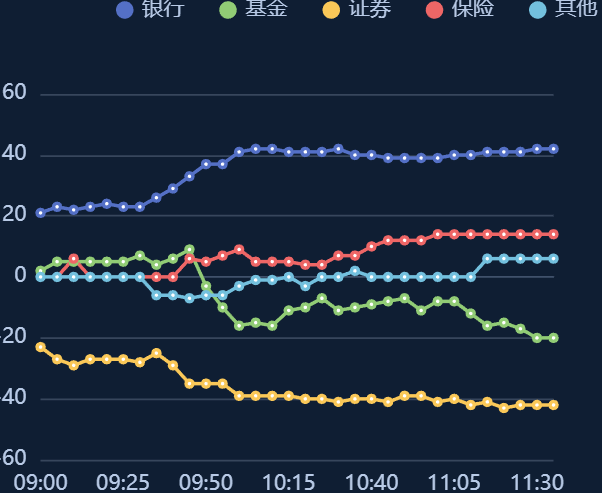The height and width of the screenshot is (493, 602).
Task: Click the first data point on 证券 line
Action: click(41, 347)
